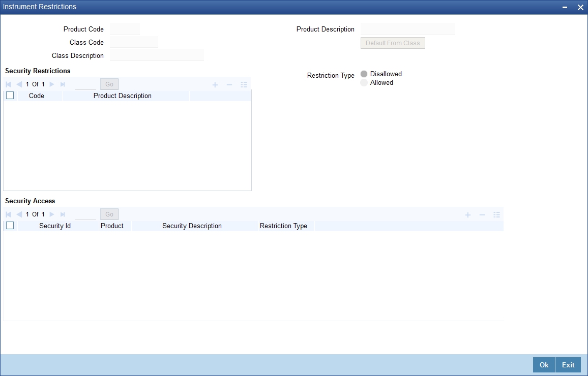This screenshot has width=588, height=376.
Task: Click the Code column header
Action: [37, 96]
